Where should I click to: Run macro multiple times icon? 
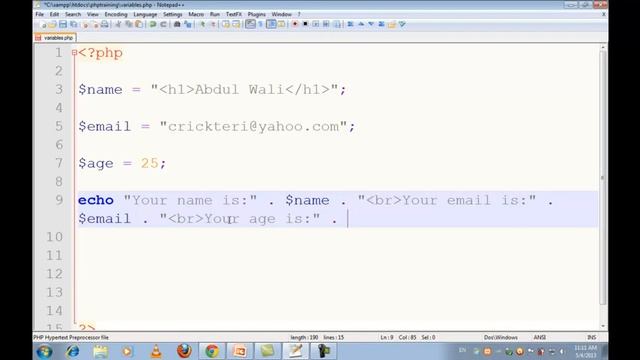(326, 24)
